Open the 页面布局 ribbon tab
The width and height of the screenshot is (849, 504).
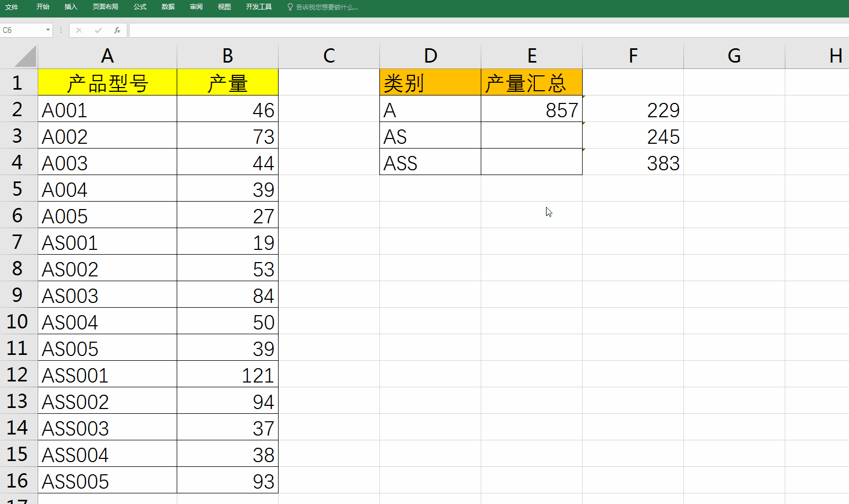click(106, 7)
